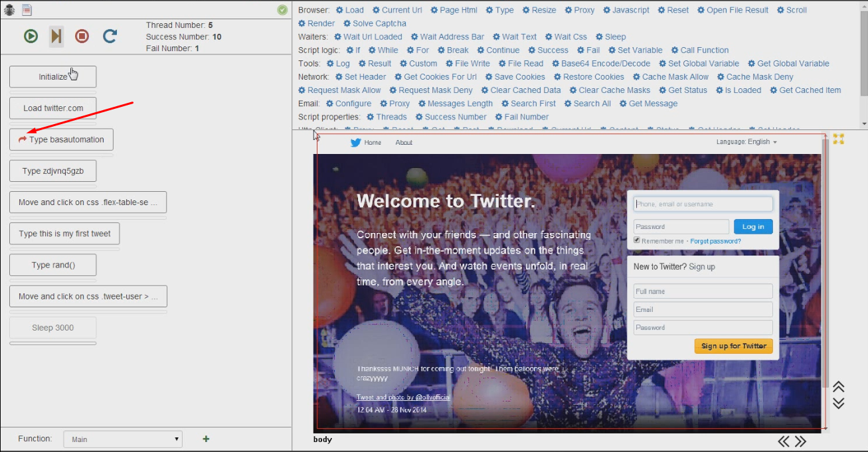Add new function with green plus

coord(206,439)
